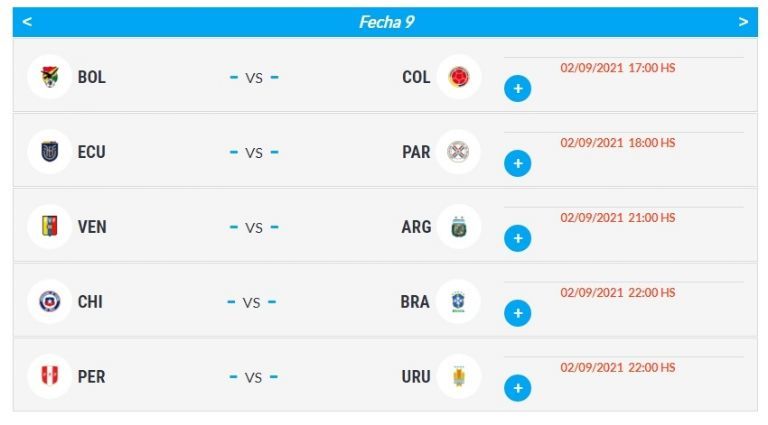Go to next fecha with right arrow
This screenshot has height=425, width=768.
(743, 22)
